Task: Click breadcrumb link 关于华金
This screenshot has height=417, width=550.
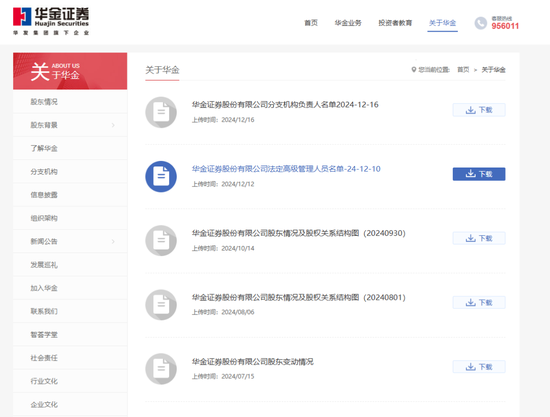Action: click(493, 69)
